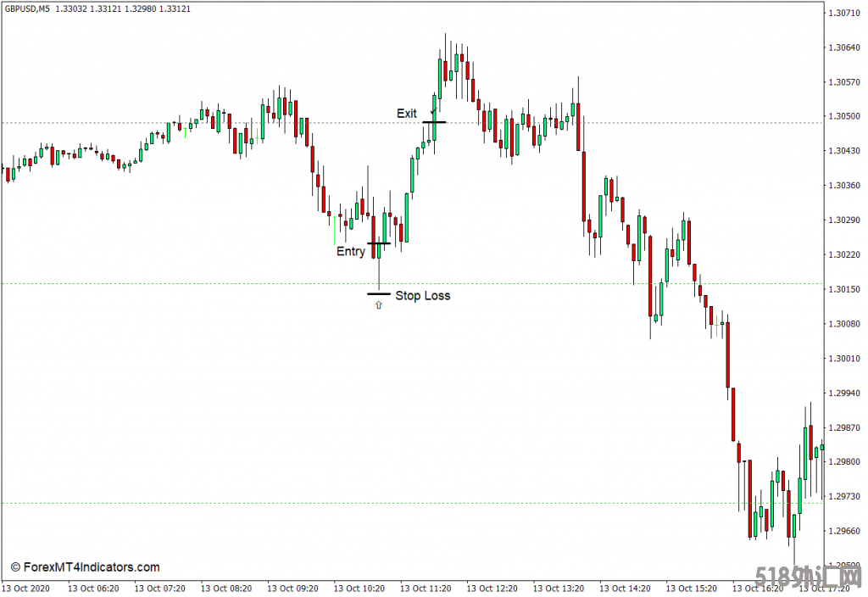Click the 13 Oct 06:20 time label
This screenshot has width=868, height=597.
93,589
